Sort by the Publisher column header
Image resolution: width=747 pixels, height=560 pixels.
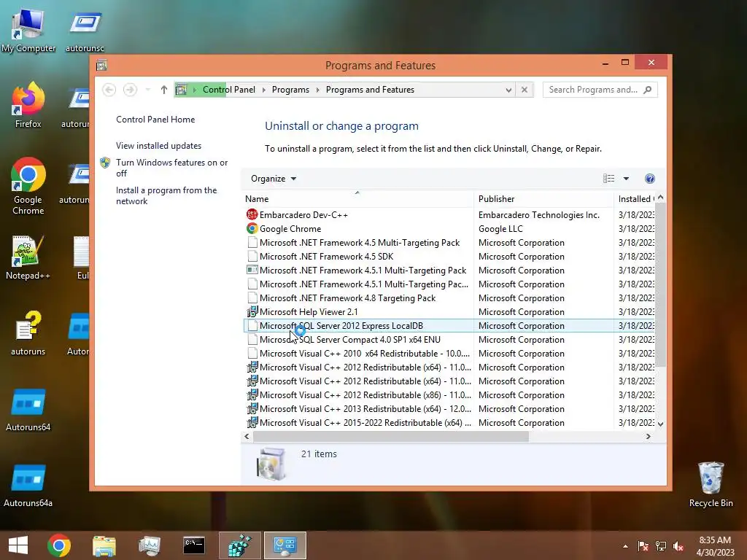tap(543, 199)
